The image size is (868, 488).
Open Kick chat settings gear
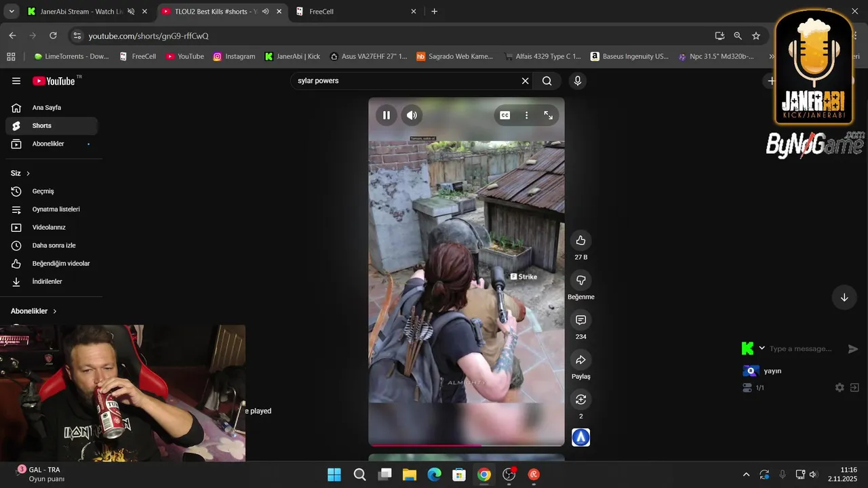(840, 388)
